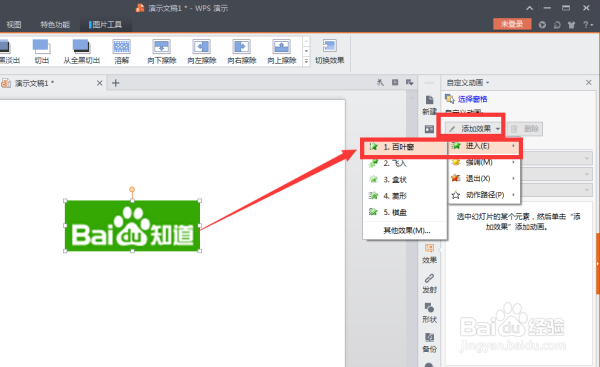Click the round arrow icon next to 未登录
Image resolution: width=600 pixels, height=367 pixels.
(x=542, y=25)
